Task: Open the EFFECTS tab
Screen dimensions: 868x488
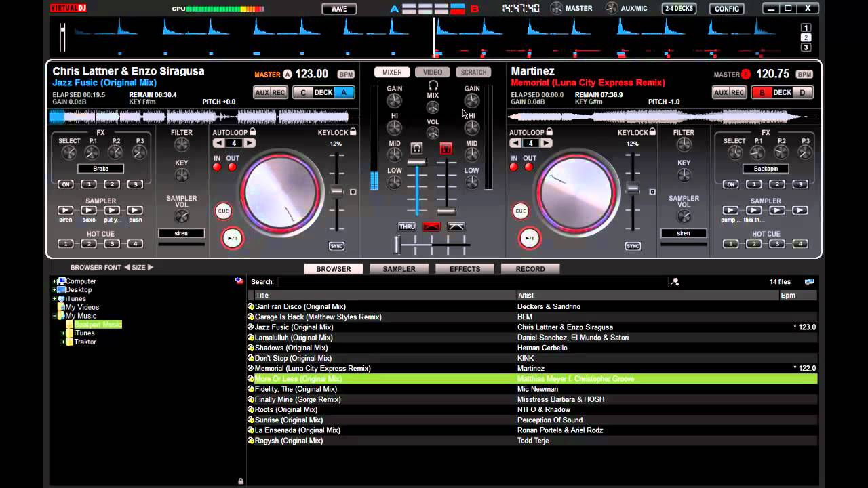Action: click(x=465, y=269)
